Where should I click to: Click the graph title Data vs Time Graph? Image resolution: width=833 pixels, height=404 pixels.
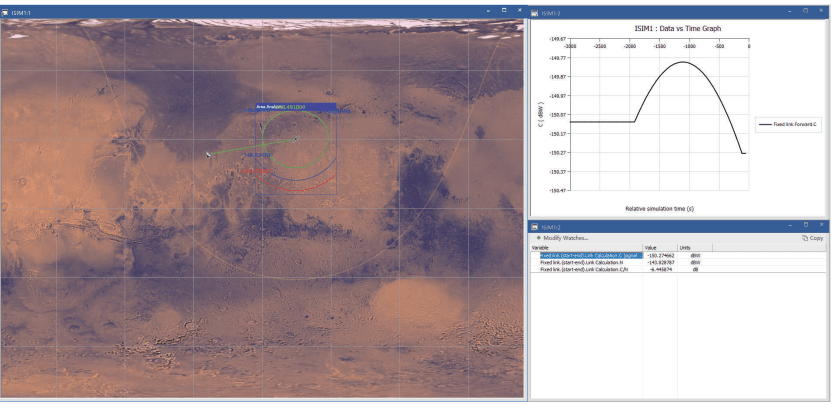(678, 29)
